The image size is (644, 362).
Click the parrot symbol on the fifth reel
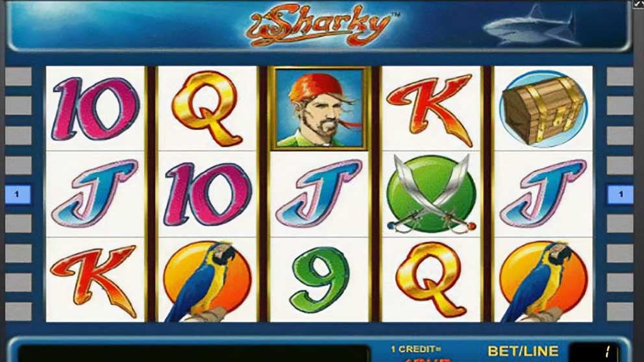[x=543, y=281]
